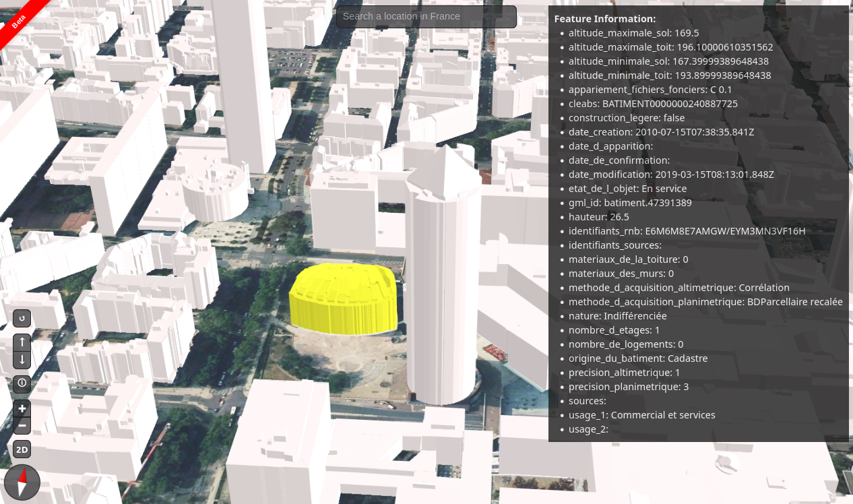Click the 'date_modification' line

point(671,175)
